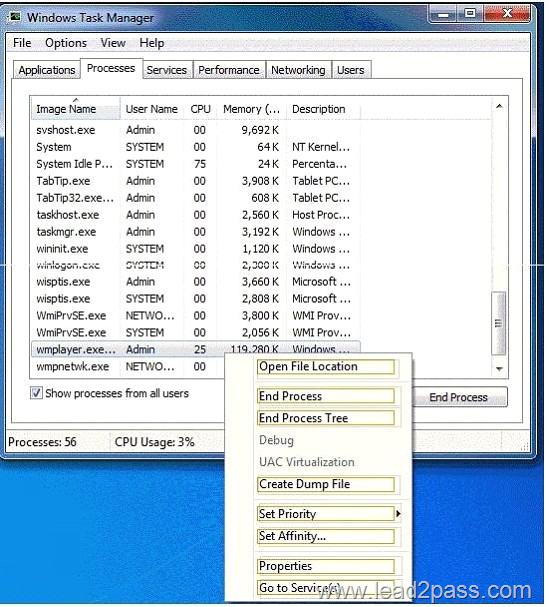The image size is (549, 607).
Task: Select the System Idle P... process row
Action: pyautogui.click(x=196, y=164)
